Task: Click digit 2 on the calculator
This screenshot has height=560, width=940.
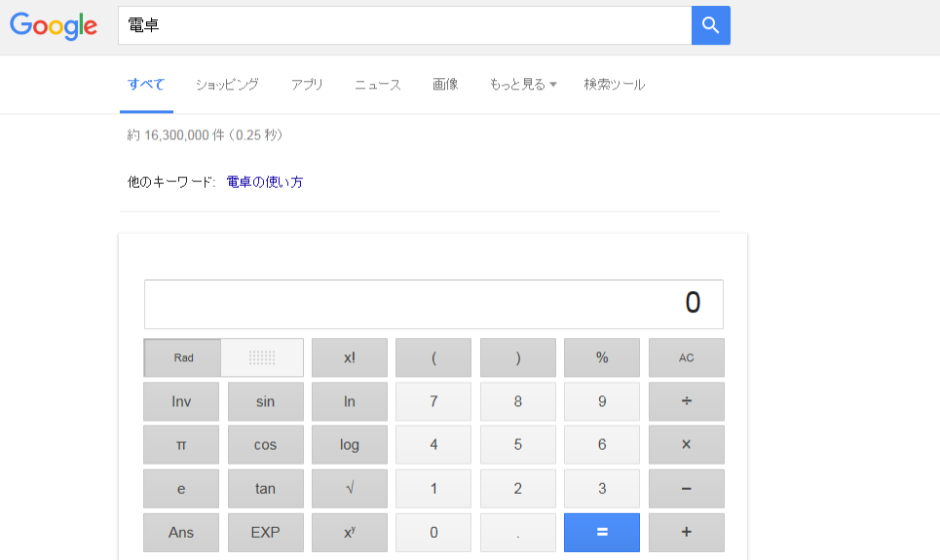Action: click(518, 489)
